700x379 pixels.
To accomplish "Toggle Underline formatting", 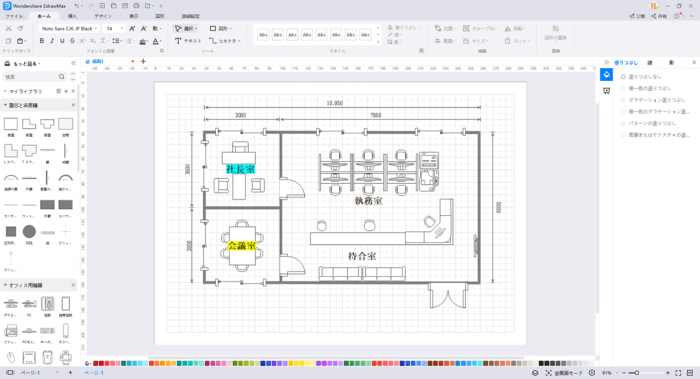I will pyautogui.click(x=62, y=41).
